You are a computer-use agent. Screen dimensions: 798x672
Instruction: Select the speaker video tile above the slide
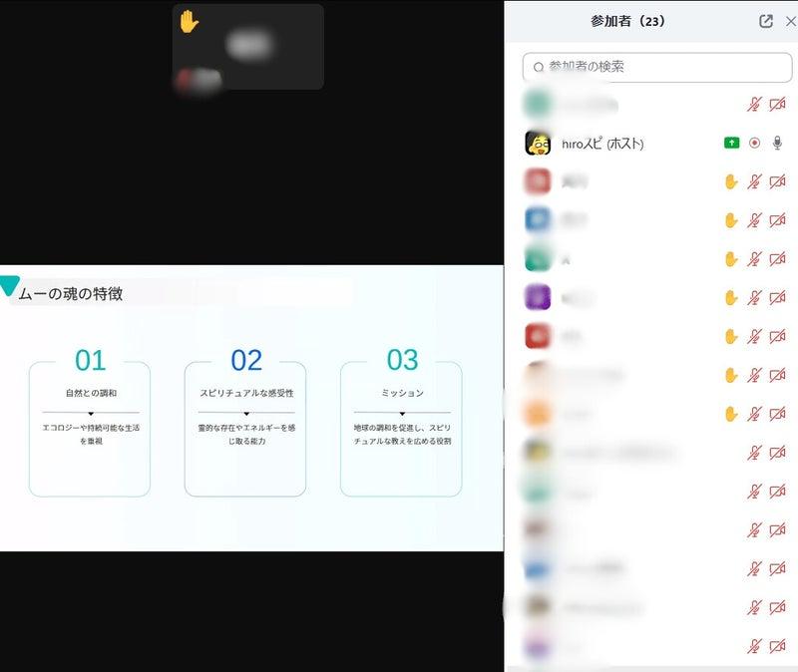pos(248,47)
